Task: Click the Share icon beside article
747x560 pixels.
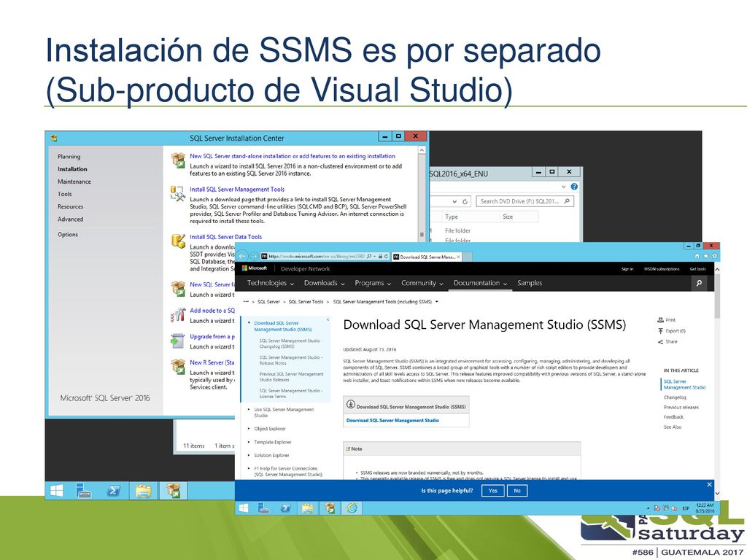Action: coord(660,341)
